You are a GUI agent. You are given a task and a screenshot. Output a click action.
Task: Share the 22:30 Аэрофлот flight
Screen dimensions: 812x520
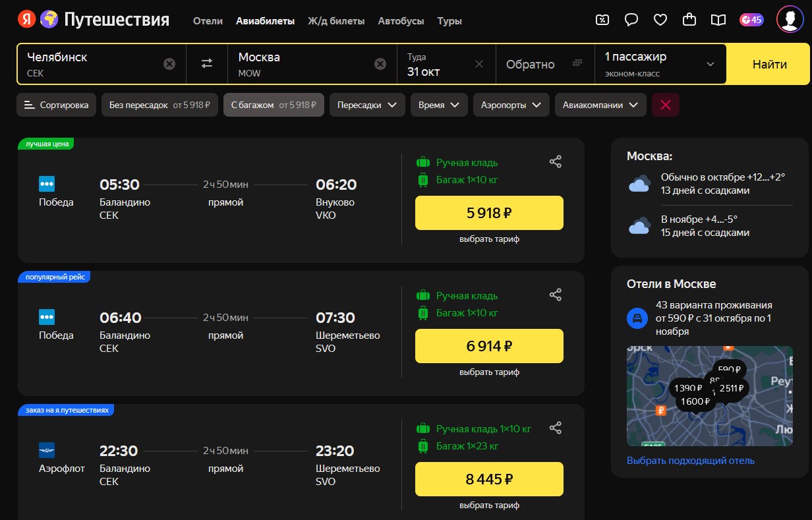[x=556, y=428]
